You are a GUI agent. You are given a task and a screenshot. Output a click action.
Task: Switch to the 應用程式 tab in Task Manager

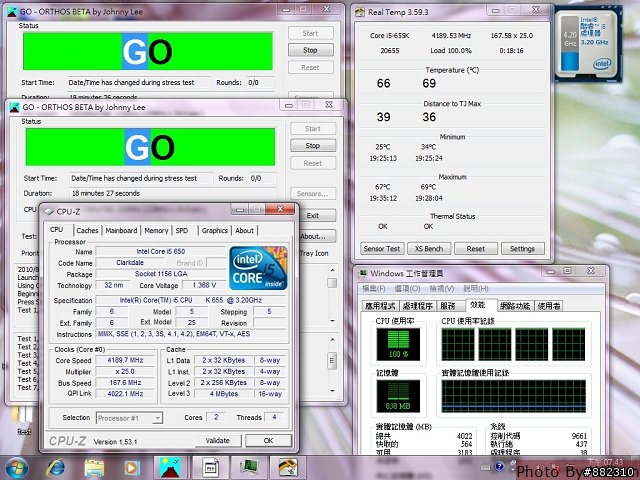click(380, 305)
